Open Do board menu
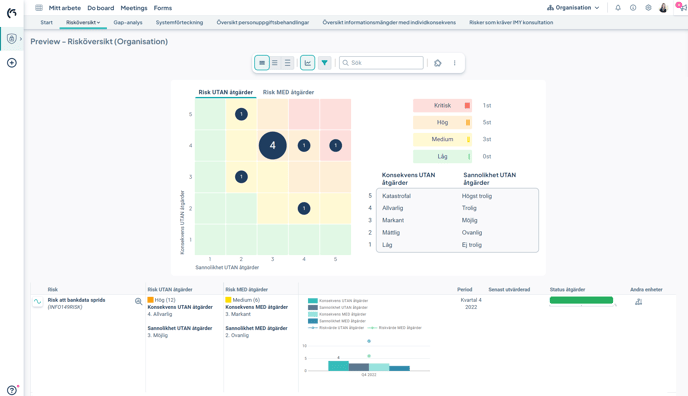The image size is (688, 396). coord(100,8)
